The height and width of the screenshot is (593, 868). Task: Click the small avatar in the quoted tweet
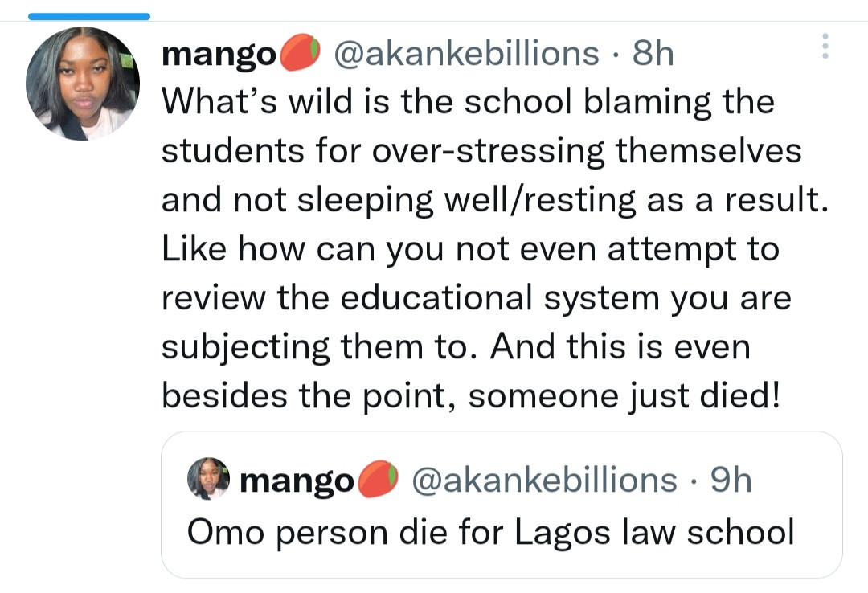coord(208,479)
